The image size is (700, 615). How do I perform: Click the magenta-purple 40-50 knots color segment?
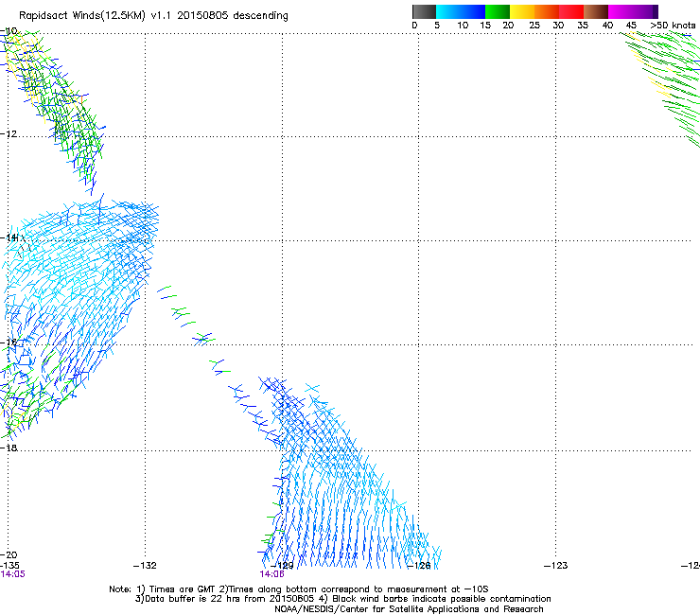[x=633, y=11]
